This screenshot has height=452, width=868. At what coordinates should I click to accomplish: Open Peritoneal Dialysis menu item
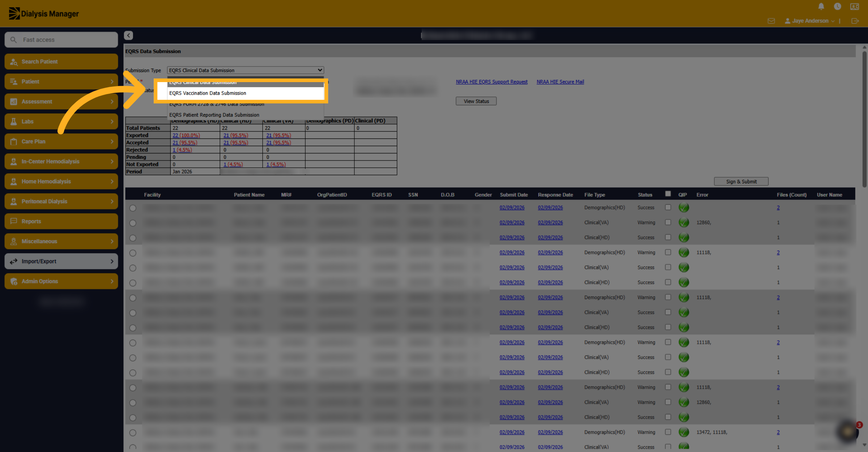(61, 201)
